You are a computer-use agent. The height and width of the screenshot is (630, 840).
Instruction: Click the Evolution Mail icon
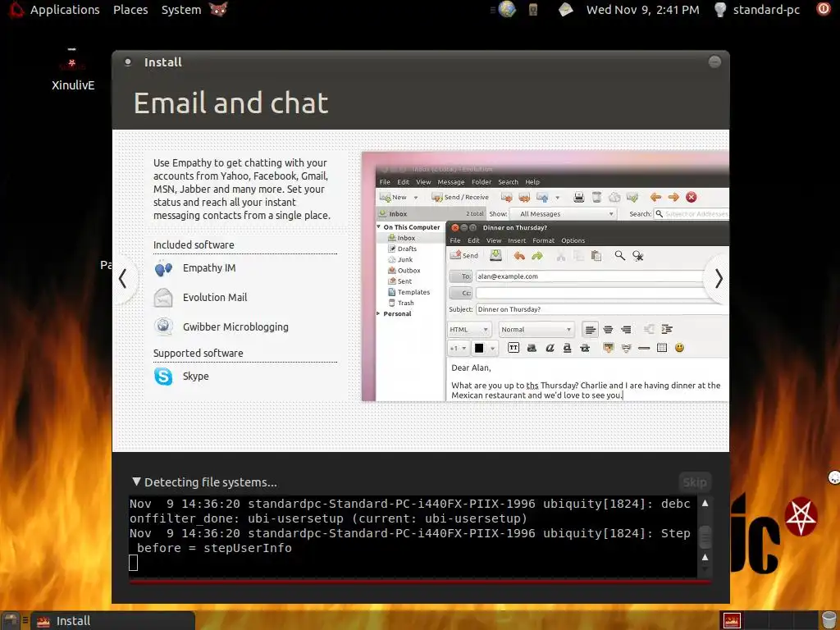click(x=163, y=297)
